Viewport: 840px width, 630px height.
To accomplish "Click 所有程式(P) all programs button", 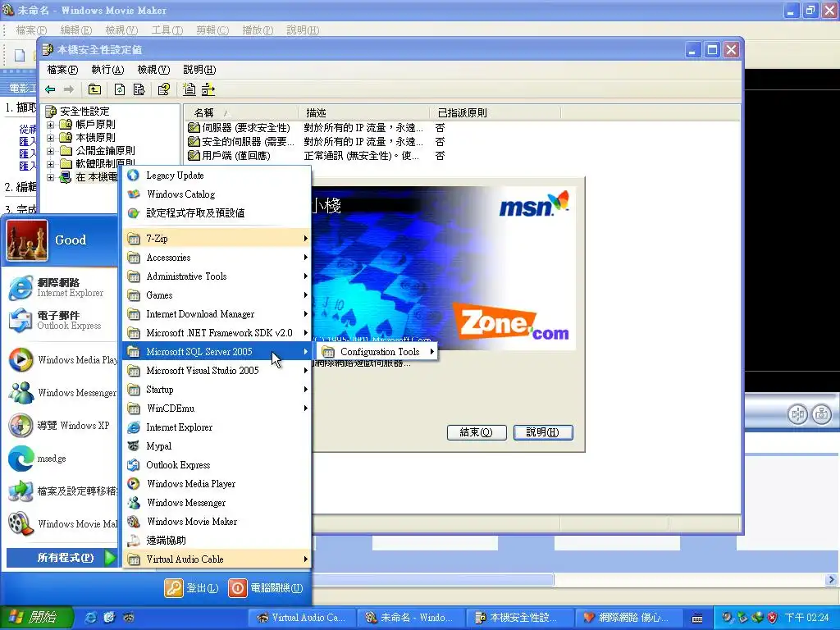I will point(61,557).
